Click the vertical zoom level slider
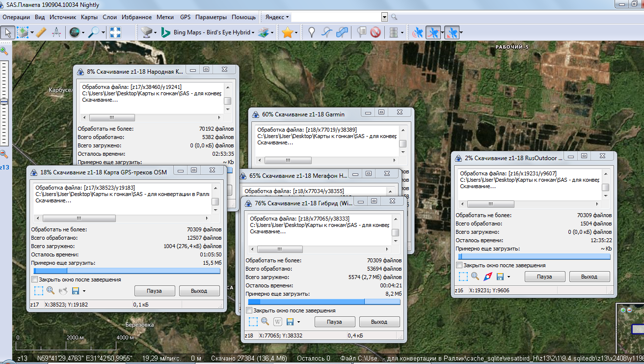This screenshot has width=644, height=364. (4, 102)
